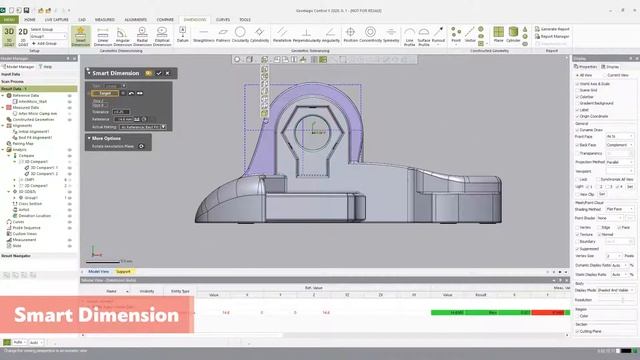
Task: Switch to 3D GD&T mode
Action: click(9, 36)
